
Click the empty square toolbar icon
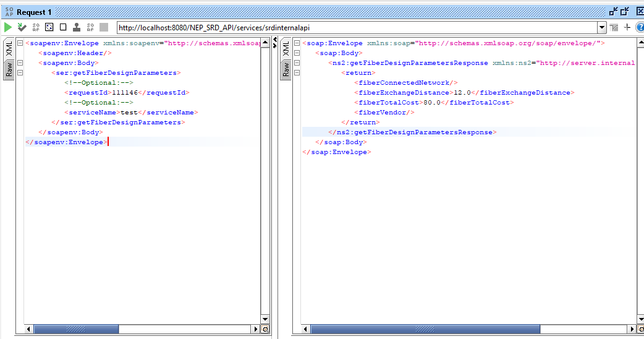pyautogui.click(x=62, y=27)
